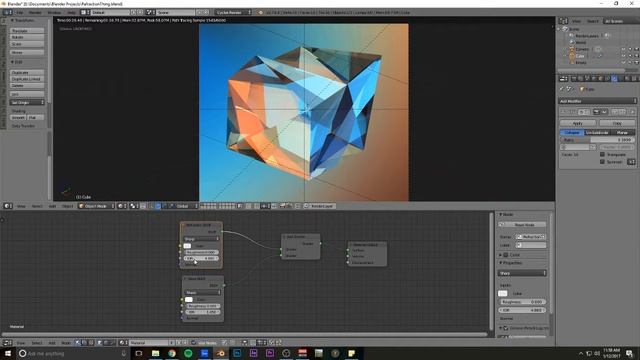This screenshot has width=640, height=360.
Task: Open the File menu
Action: [x=20, y=13]
